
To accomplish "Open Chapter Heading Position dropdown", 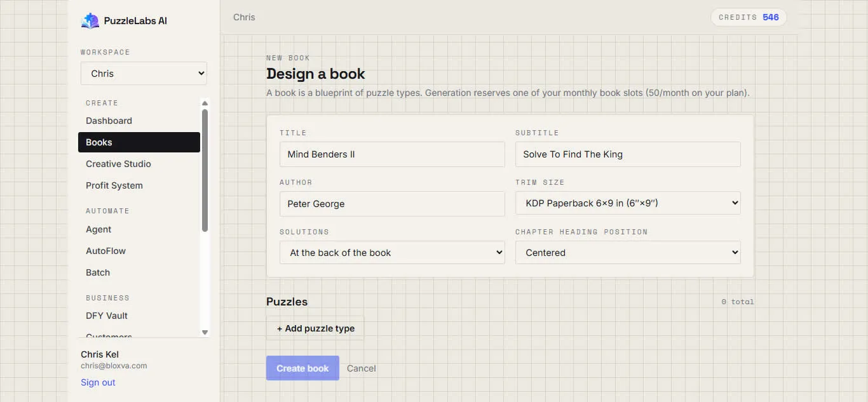I will 628,253.
